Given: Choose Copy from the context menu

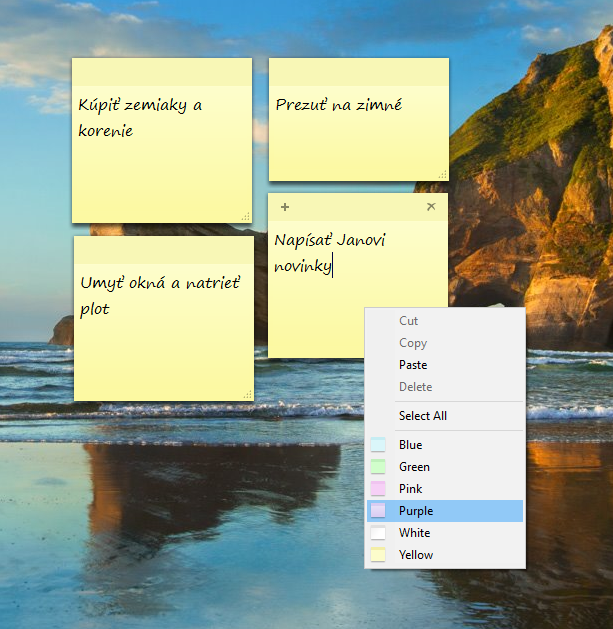Looking at the screenshot, I should 445,343.
